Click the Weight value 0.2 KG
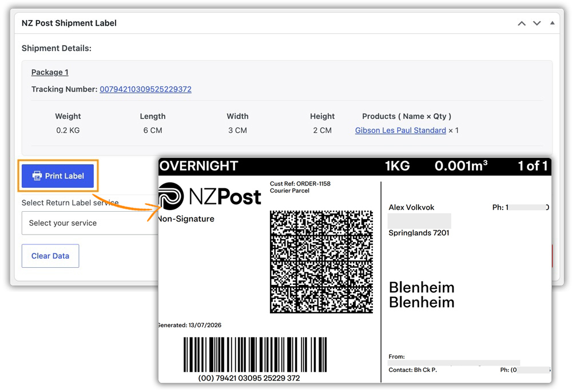This screenshot has width=572, height=392. pos(68,130)
